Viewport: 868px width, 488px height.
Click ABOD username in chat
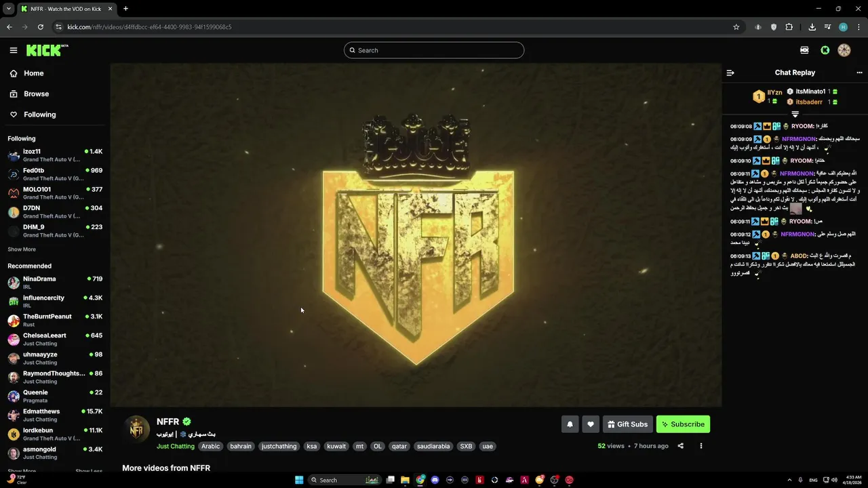(x=799, y=256)
